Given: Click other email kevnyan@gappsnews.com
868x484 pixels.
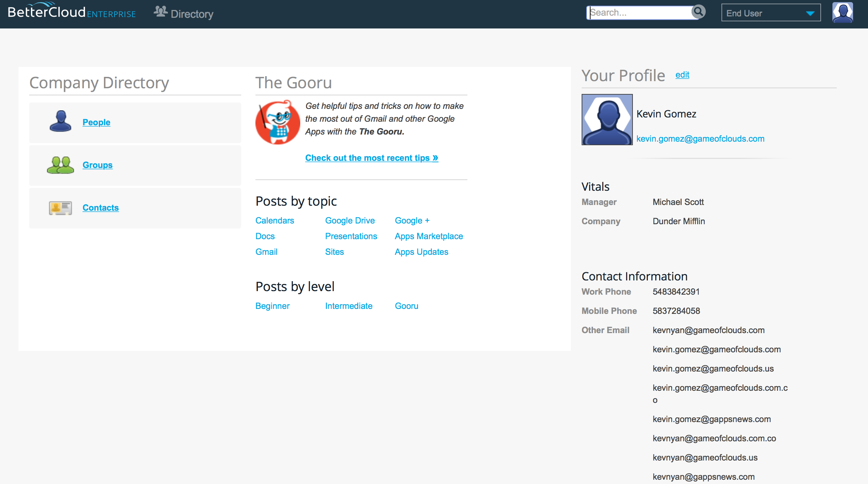Looking at the screenshot, I should click(704, 477).
